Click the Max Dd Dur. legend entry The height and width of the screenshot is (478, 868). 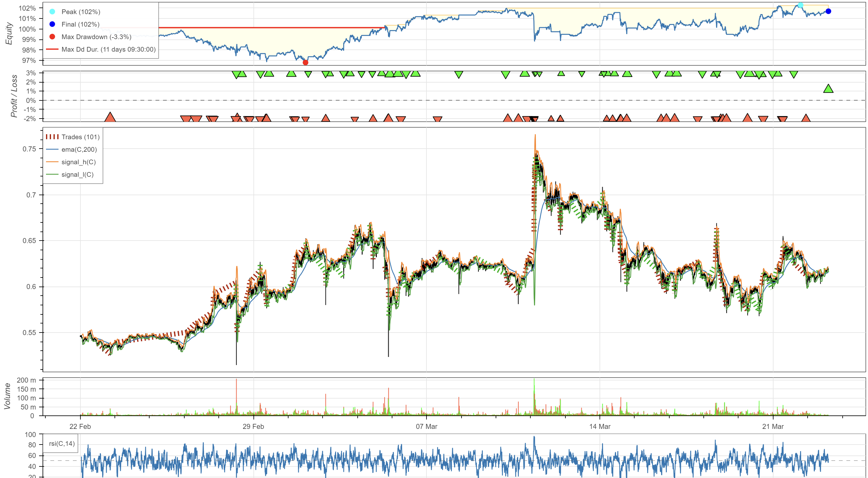109,49
